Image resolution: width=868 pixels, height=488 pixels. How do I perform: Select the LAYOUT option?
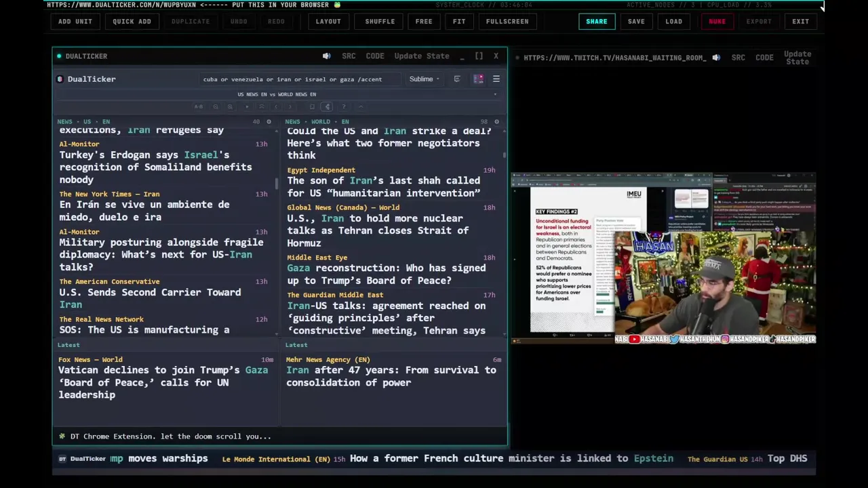coord(328,22)
